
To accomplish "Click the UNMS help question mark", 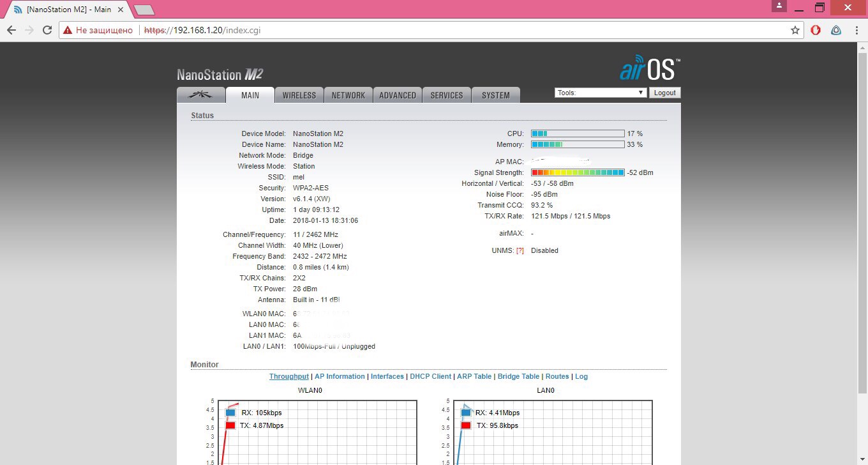I will click(520, 250).
